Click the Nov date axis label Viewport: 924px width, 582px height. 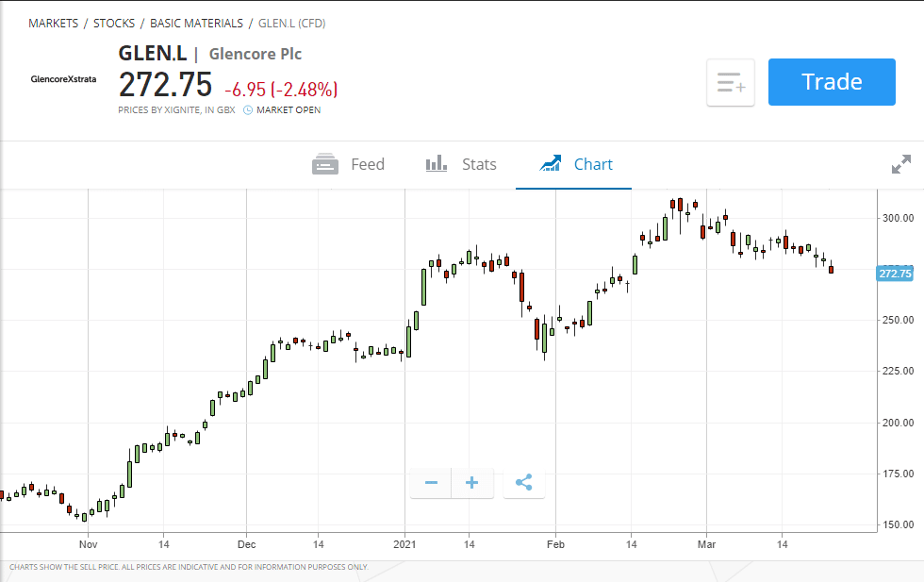click(88, 544)
